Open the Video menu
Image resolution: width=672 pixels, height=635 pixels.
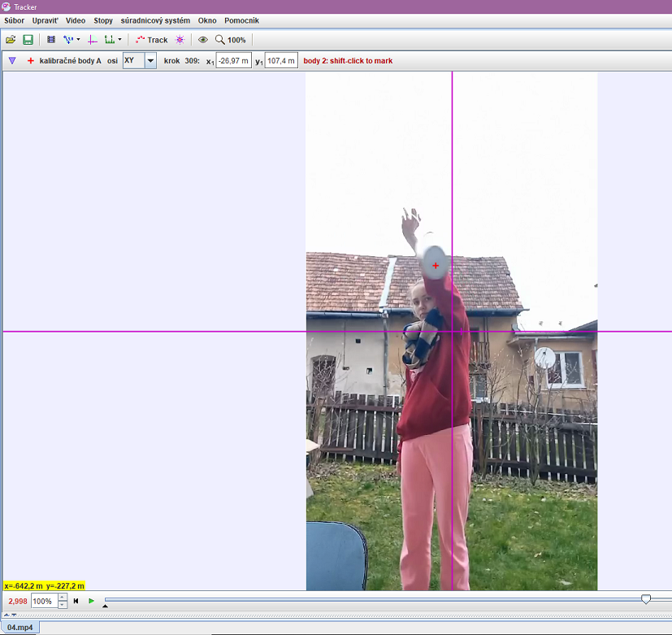76,20
